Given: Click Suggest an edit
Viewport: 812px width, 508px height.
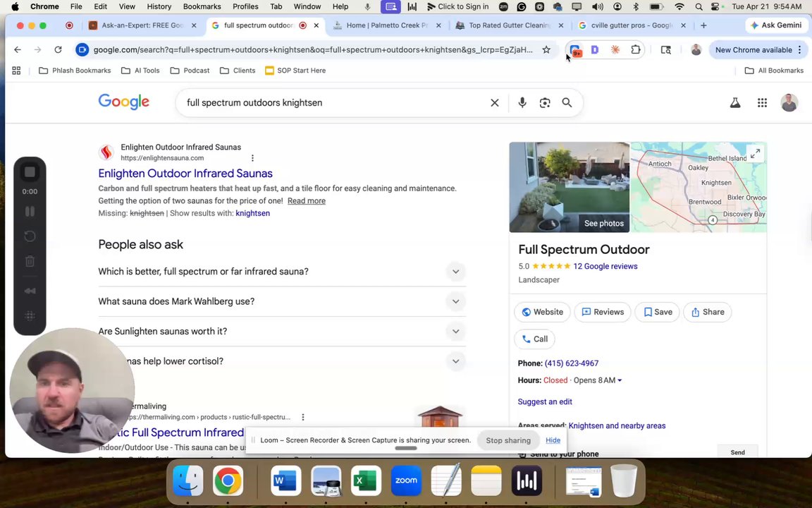Looking at the screenshot, I should [545, 401].
